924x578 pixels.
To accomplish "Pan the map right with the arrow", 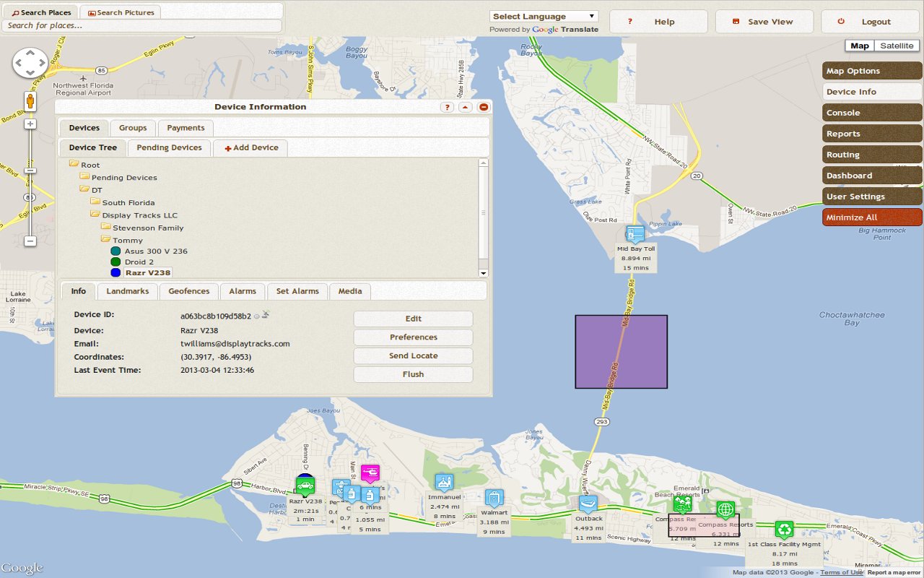I will [41, 64].
